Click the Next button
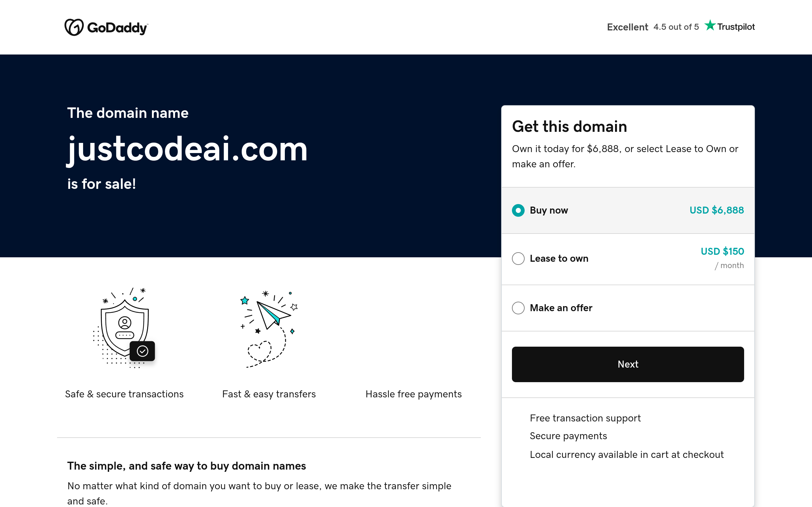 pos(628,364)
